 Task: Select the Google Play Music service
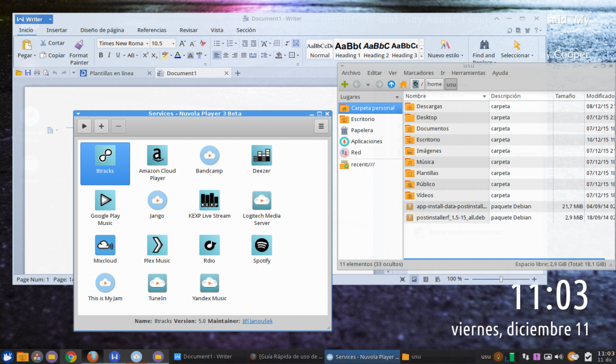tap(105, 208)
